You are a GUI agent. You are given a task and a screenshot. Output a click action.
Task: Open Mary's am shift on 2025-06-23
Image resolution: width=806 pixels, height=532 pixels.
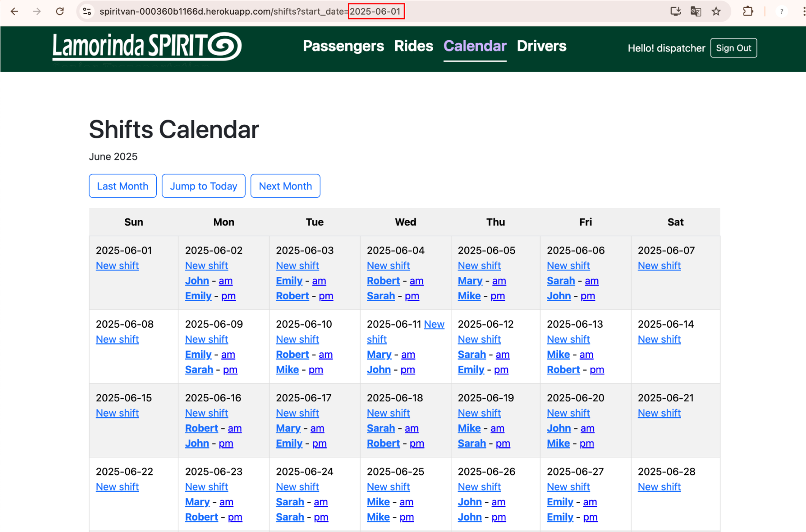click(226, 502)
